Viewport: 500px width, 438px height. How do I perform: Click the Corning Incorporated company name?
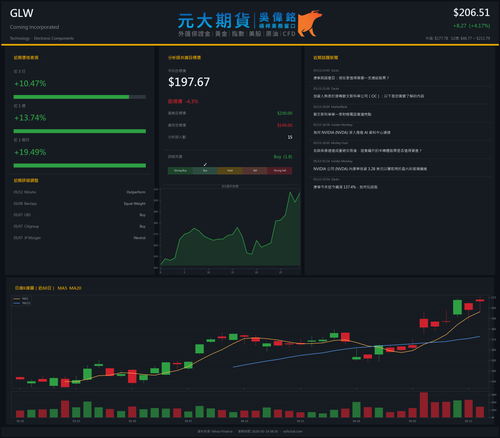(34, 27)
